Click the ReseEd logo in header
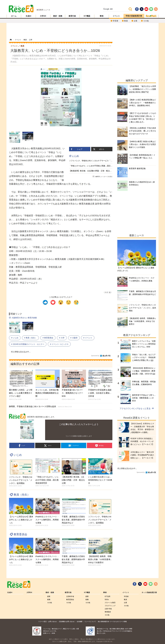Image resolution: width=165 pixels, height=644 pixels. 21,9
